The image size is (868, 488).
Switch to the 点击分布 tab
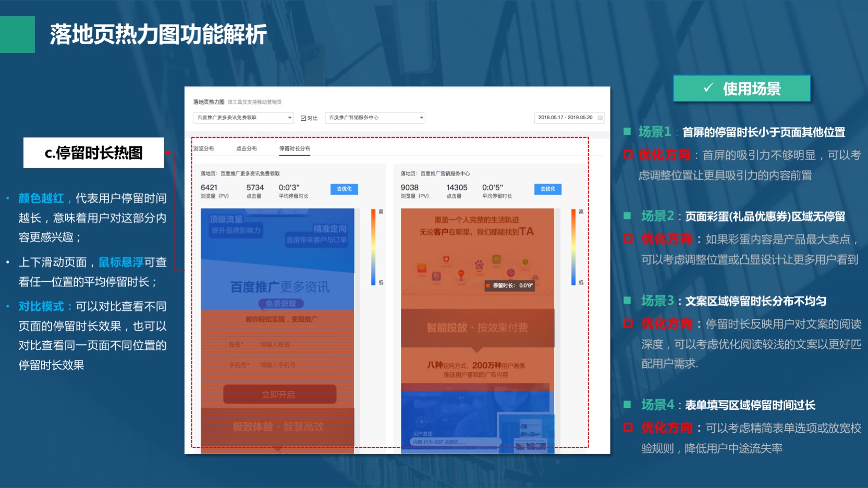pyautogui.click(x=247, y=148)
